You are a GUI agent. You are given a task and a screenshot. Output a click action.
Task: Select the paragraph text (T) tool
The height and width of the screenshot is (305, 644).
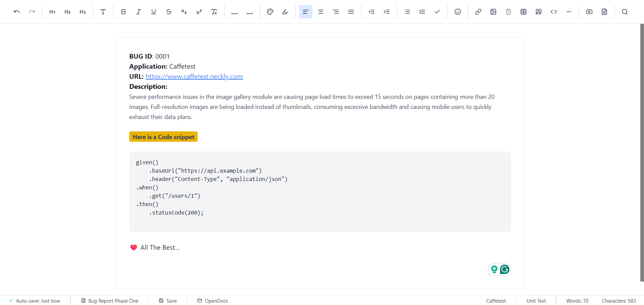point(103,12)
